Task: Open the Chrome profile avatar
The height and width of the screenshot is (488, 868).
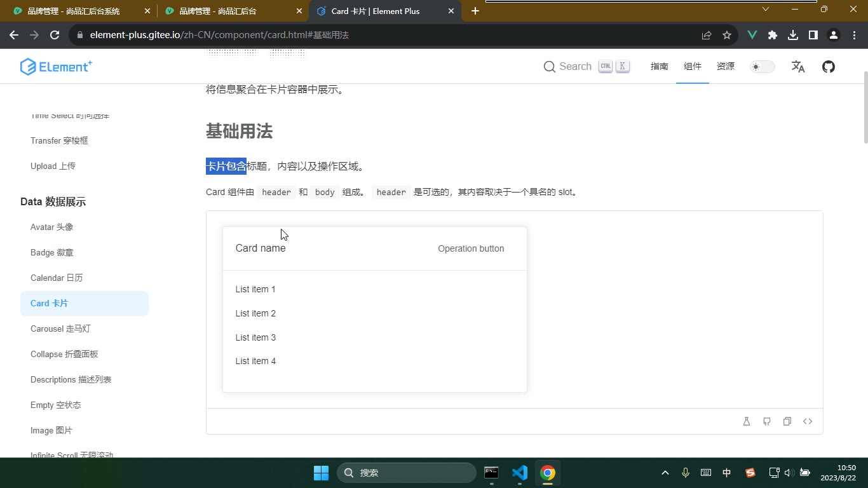Action: tap(834, 35)
